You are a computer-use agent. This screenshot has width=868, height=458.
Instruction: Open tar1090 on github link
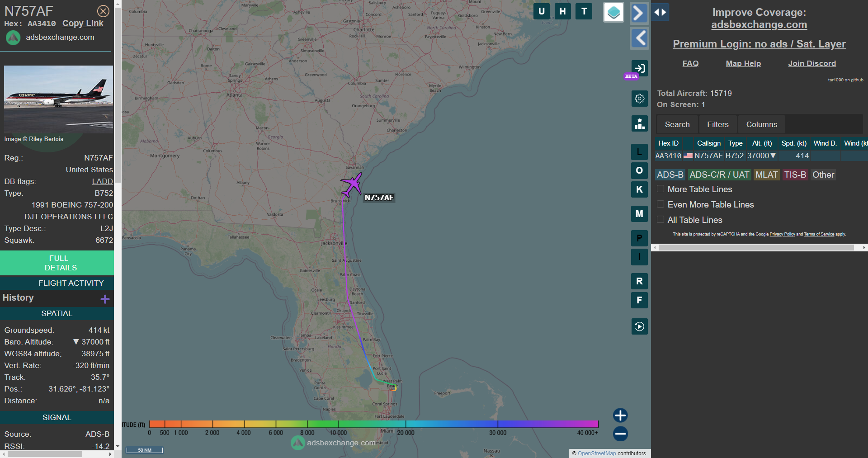[845, 80]
